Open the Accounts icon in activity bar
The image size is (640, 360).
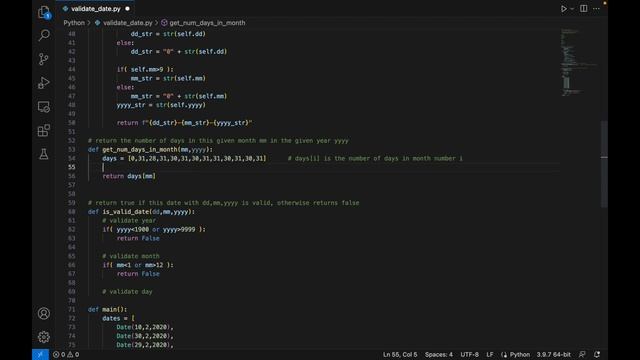(44, 313)
